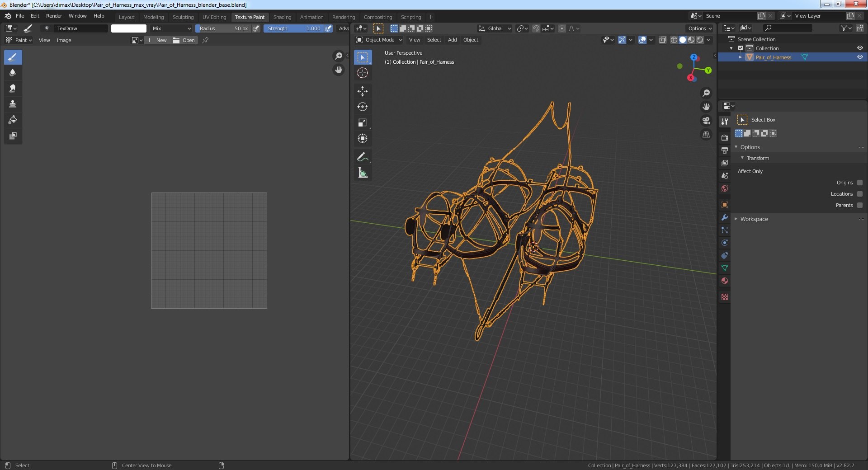The image size is (868, 470).
Task: Select the Soften brush tool
Action: [13, 73]
